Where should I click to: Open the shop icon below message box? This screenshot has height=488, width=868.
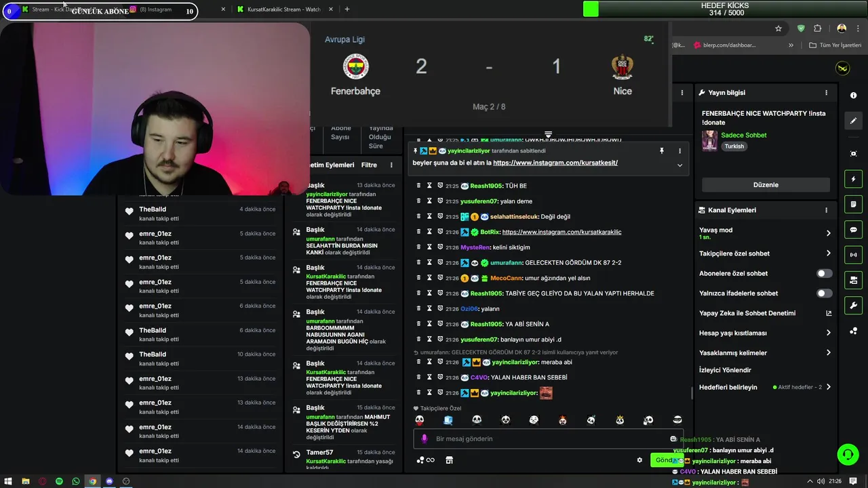449,460
